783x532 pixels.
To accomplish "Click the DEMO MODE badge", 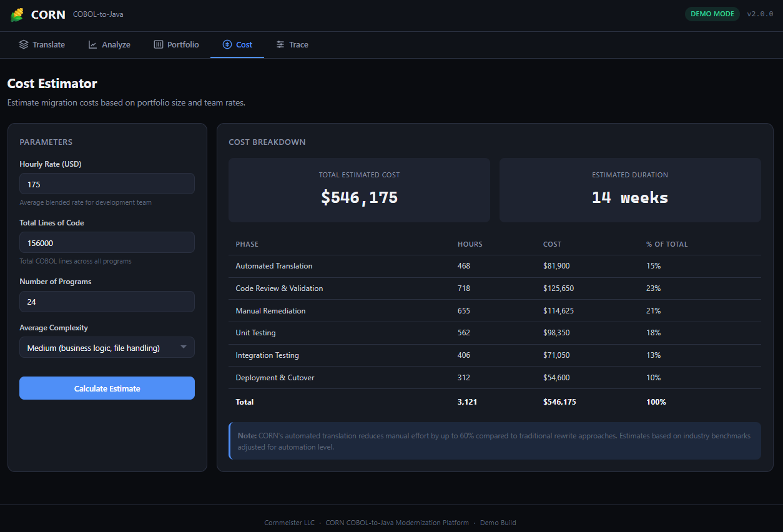I will pos(712,13).
